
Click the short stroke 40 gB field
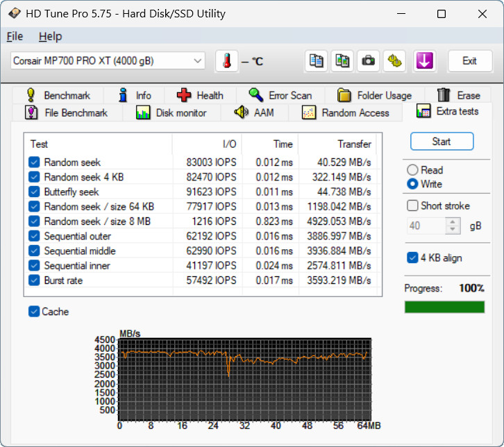pyautogui.click(x=426, y=226)
